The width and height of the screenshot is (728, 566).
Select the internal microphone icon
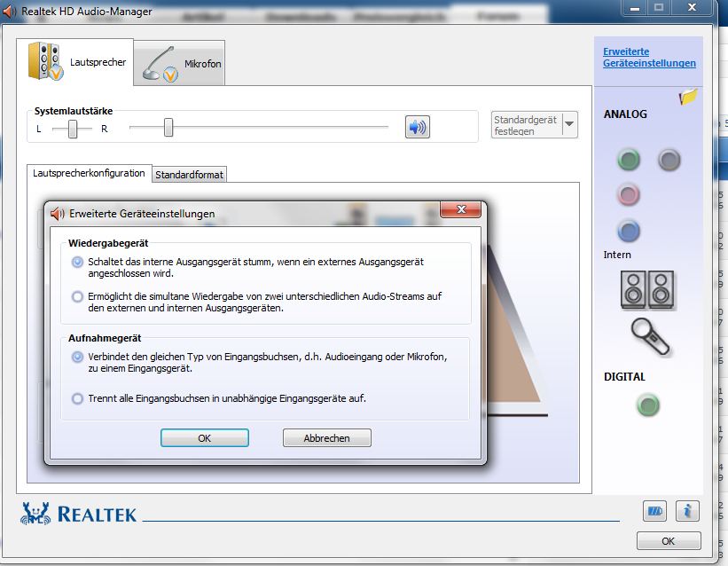click(x=650, y=337)
